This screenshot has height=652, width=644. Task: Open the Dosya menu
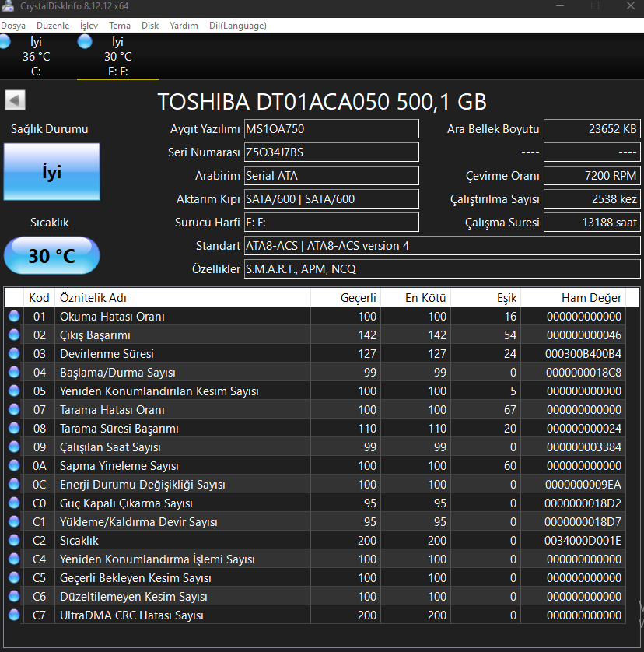13,26
